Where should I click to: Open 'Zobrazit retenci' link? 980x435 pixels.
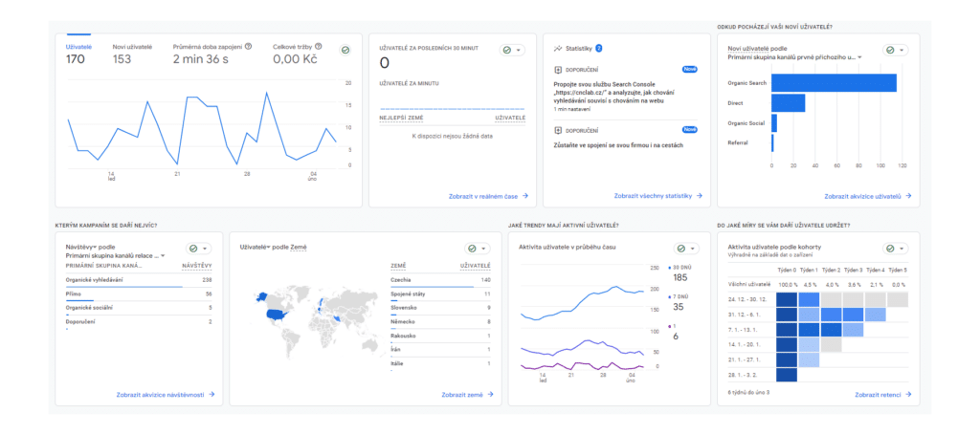[883, 395]
